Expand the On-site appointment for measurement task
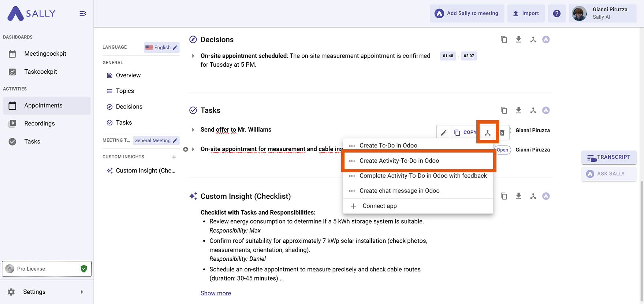Screen dimensions: 644x304 pyautogui.click(x=193, y=149)
